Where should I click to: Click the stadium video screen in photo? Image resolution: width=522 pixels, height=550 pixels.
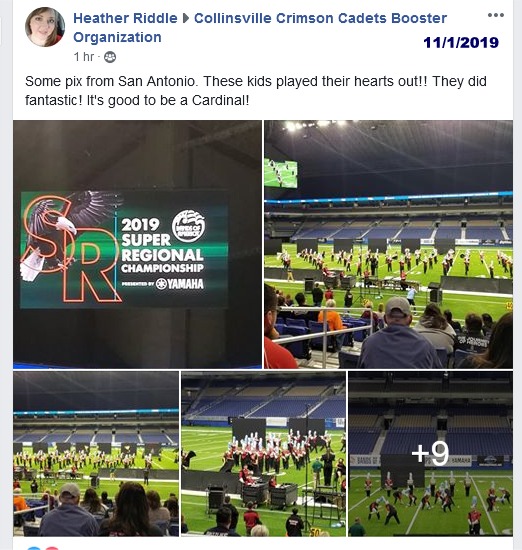tap(281, 173)
